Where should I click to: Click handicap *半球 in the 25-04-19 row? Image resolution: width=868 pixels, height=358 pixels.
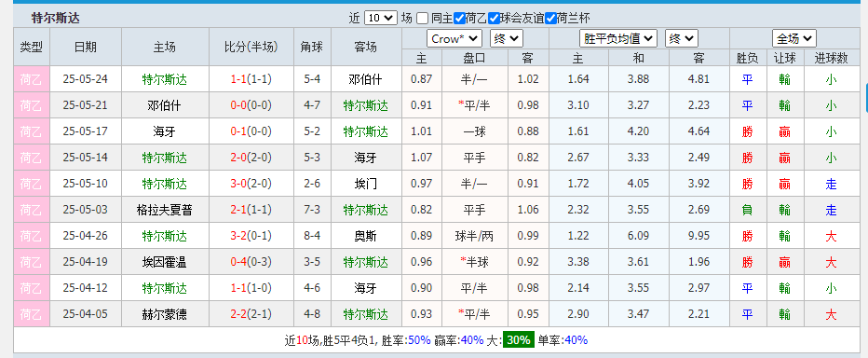[x=473, y=262]
